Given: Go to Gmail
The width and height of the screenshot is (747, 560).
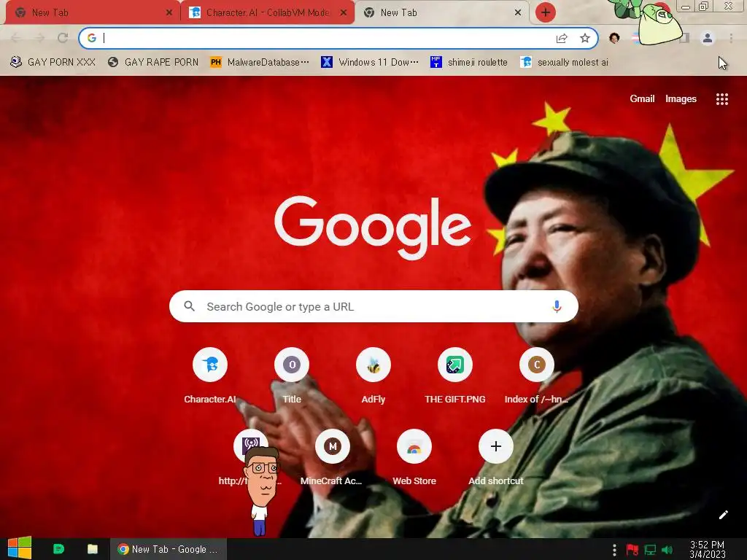Looking at the screenshot, I should 642,98.
